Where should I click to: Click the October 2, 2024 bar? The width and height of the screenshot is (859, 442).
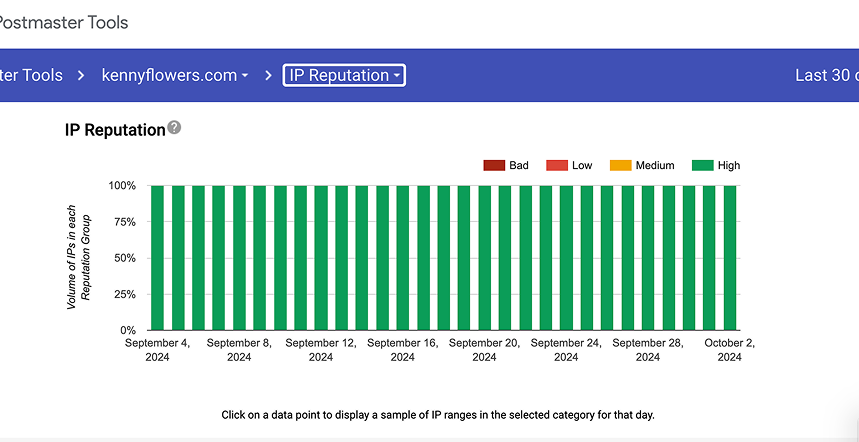[x=730, y=257]
